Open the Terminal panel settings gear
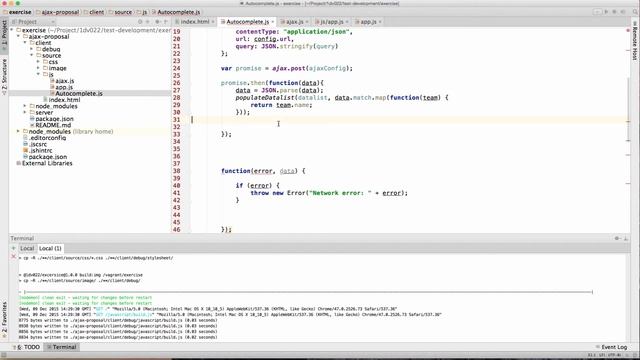 (618, 238)
